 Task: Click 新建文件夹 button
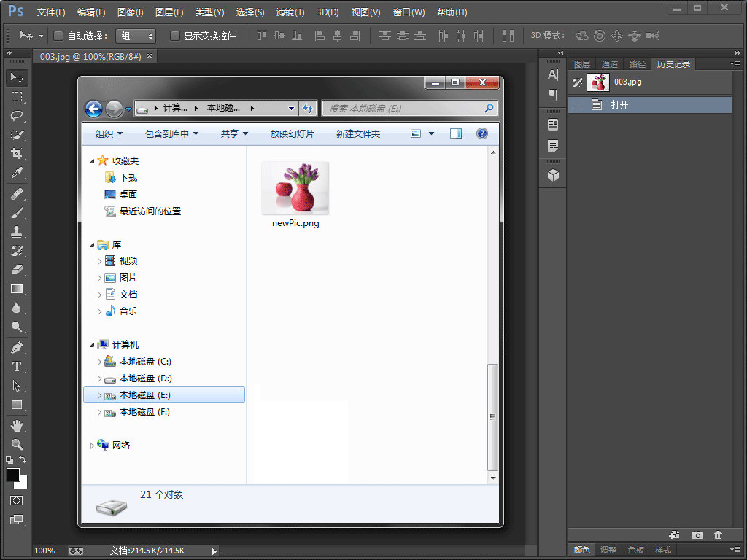357,134
